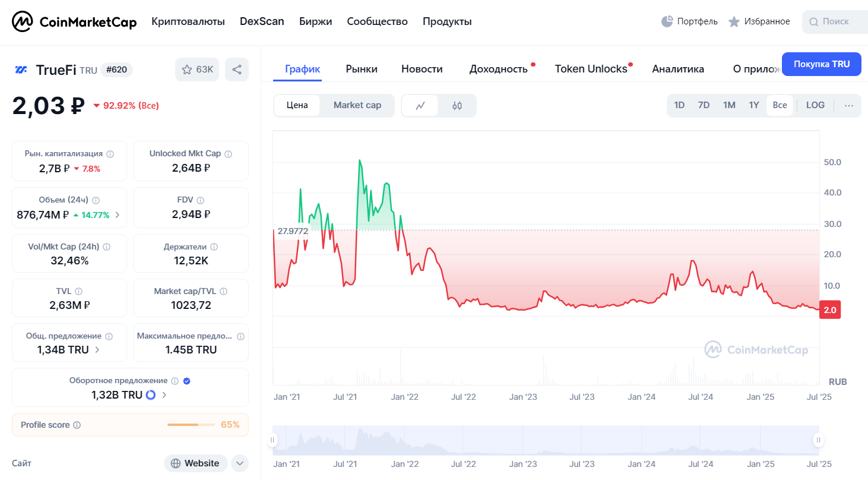Screen dimensions: 868x480
Task: Toggle LOG scale on chart
Action: (x=815, y=105)
